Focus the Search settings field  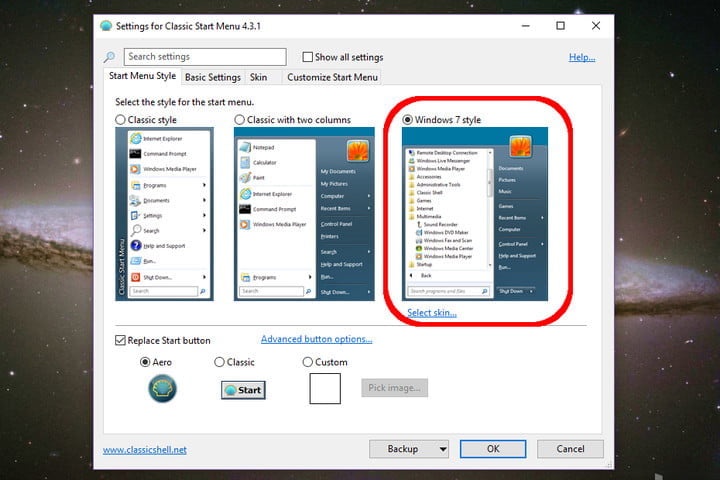coord(205,57)
